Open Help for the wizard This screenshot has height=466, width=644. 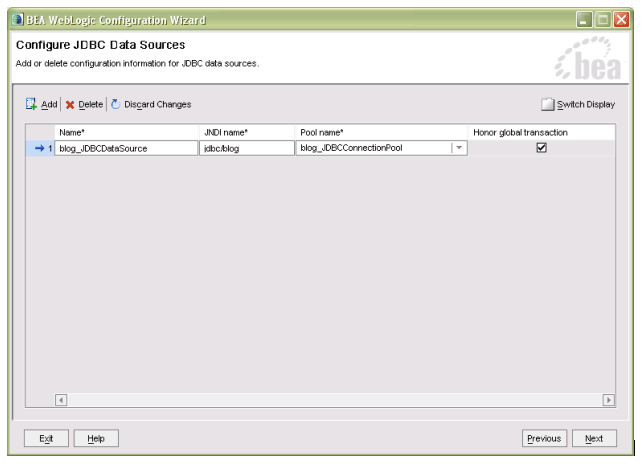(96, 439)
